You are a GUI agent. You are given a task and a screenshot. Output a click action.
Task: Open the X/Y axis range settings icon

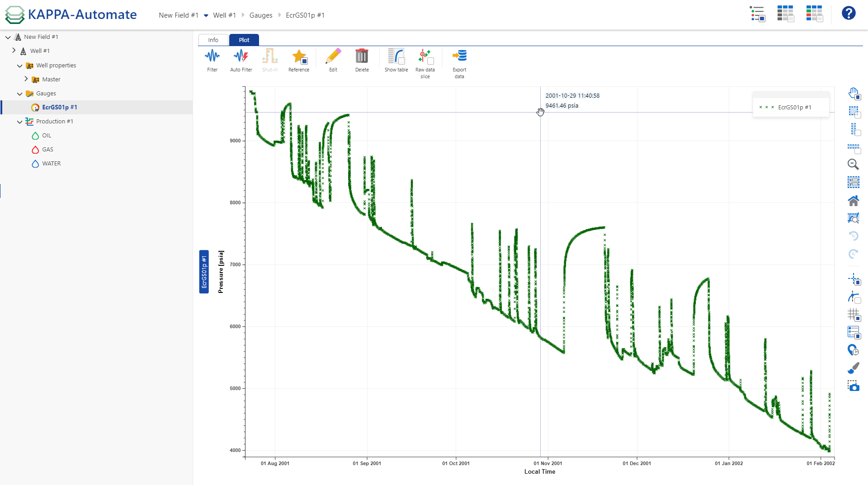[x=853, y=182]
